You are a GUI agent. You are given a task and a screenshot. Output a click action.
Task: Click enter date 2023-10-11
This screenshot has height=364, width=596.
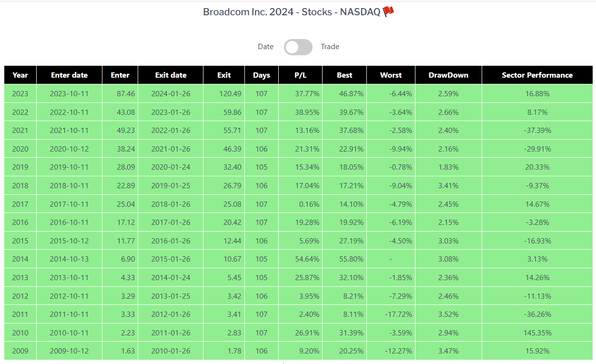tap(70, 94)
